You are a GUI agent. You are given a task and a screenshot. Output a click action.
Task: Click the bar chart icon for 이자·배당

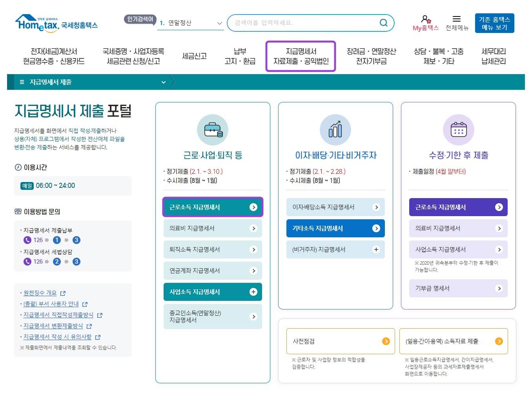[x=335, y=130]
